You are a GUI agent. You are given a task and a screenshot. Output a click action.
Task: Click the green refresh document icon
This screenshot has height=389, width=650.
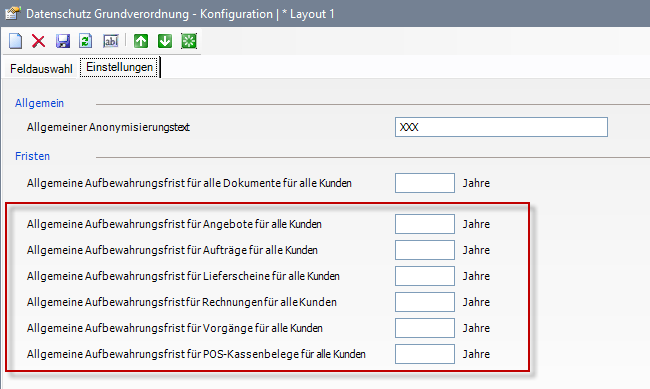[86, 41]
